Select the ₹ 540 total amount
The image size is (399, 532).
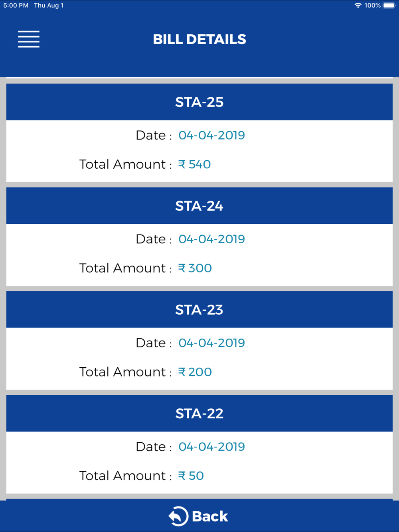pos(194,164)
